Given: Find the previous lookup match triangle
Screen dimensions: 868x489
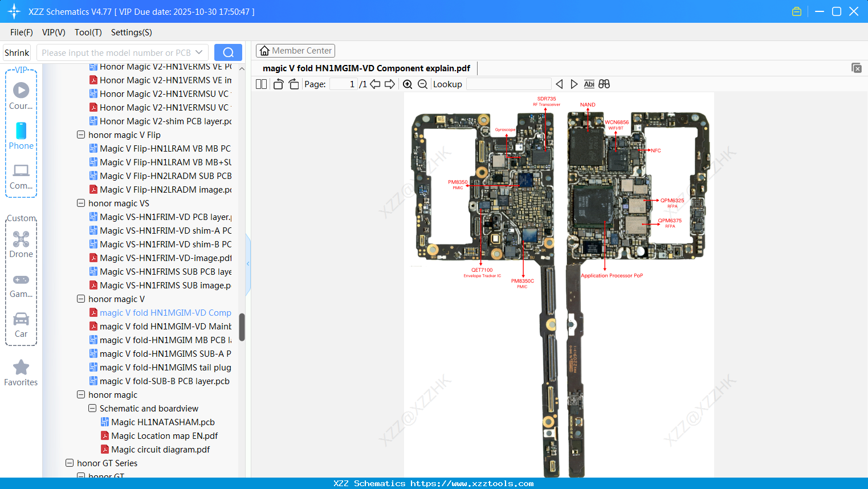Looking at the screenshot, I should point(559,84).
